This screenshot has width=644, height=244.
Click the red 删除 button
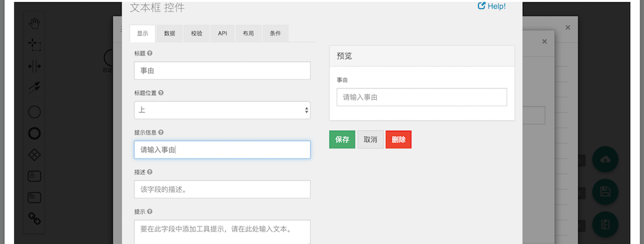pos(398,140)
